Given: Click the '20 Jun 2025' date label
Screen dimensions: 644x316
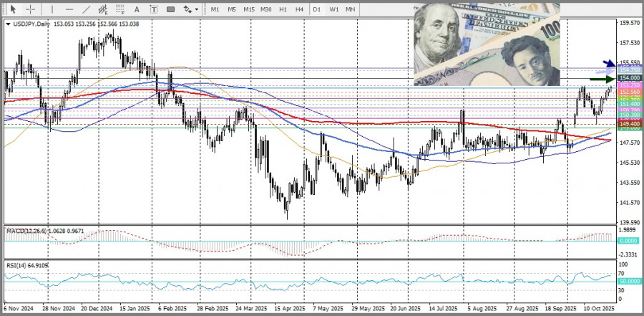Looking at the screenshot, I should pos(406,309).
